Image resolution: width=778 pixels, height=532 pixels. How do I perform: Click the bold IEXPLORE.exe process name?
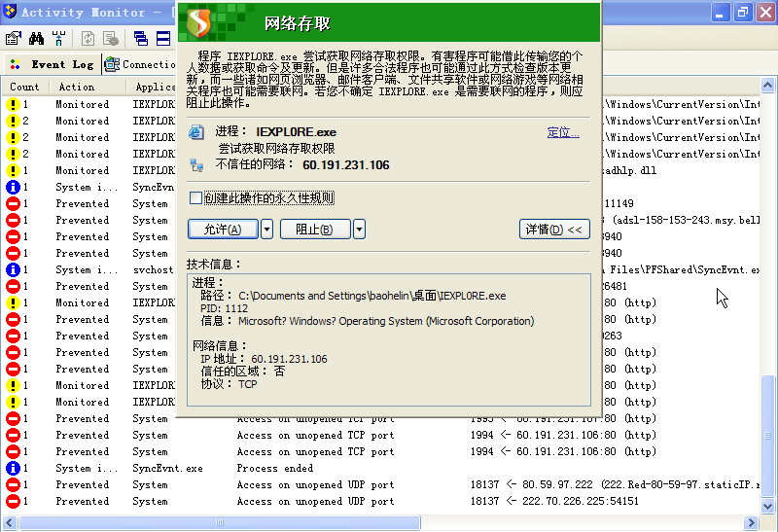click(297, 132)
